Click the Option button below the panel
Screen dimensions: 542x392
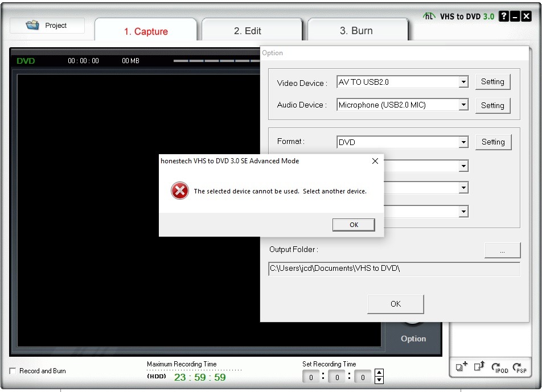point(413,339)
